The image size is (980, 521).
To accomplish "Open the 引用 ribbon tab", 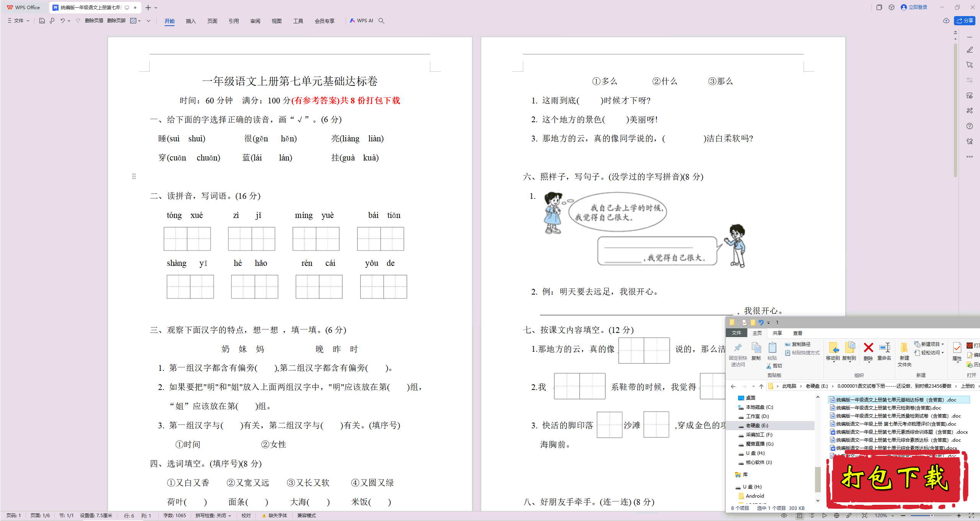I will click(x=234, y=21).
